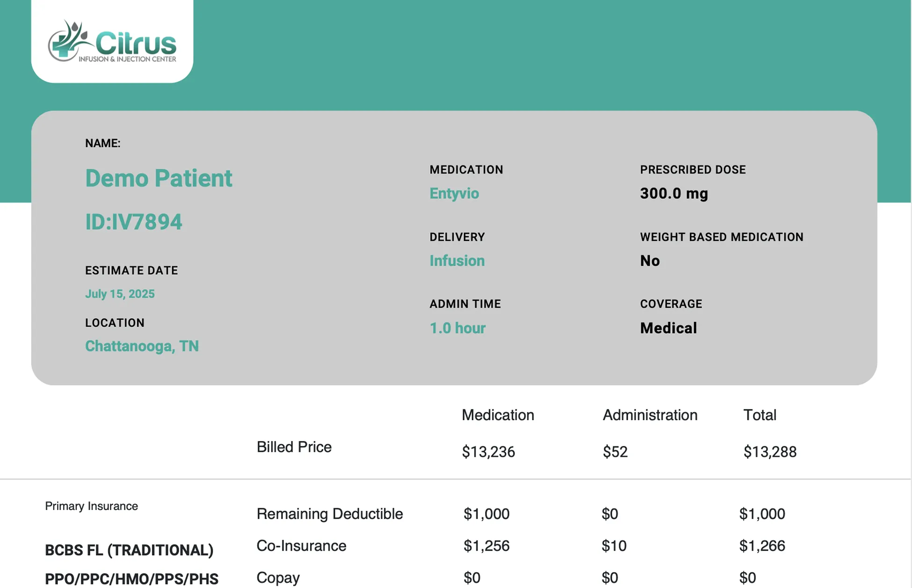912x588 pixels.
Task: Select the medication name 'Entyvio'
Action: pyautogui.click(x=454, y=193)
